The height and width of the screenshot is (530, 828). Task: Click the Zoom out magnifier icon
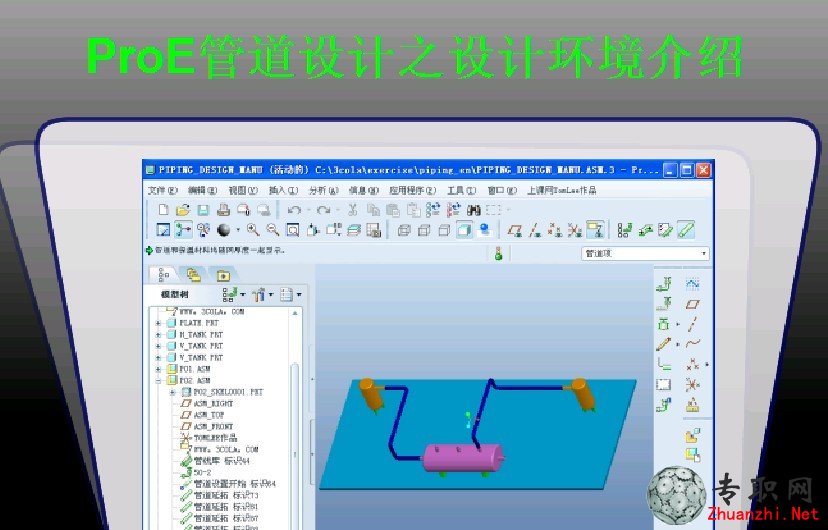[273, 230]
